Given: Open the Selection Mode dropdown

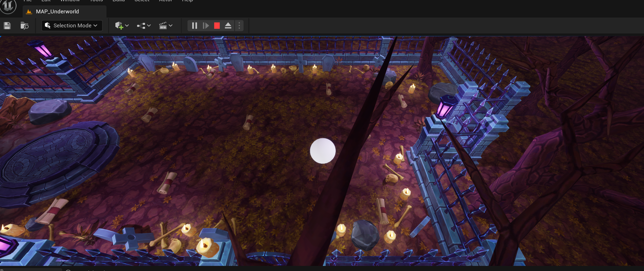Looking at the screenshot, I should pyautogui.click(x=72, y=25).
